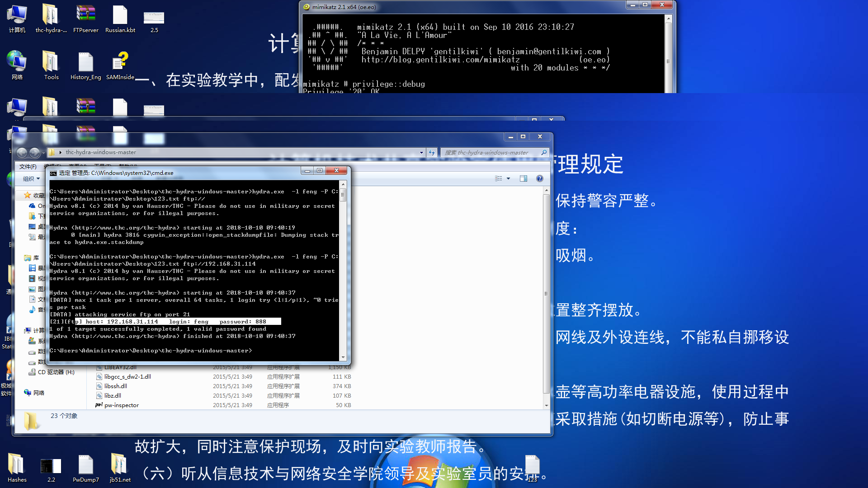Open the 123 text file on desktop
The height and width of the screenshot is (488, 868).
coord(532,468)
